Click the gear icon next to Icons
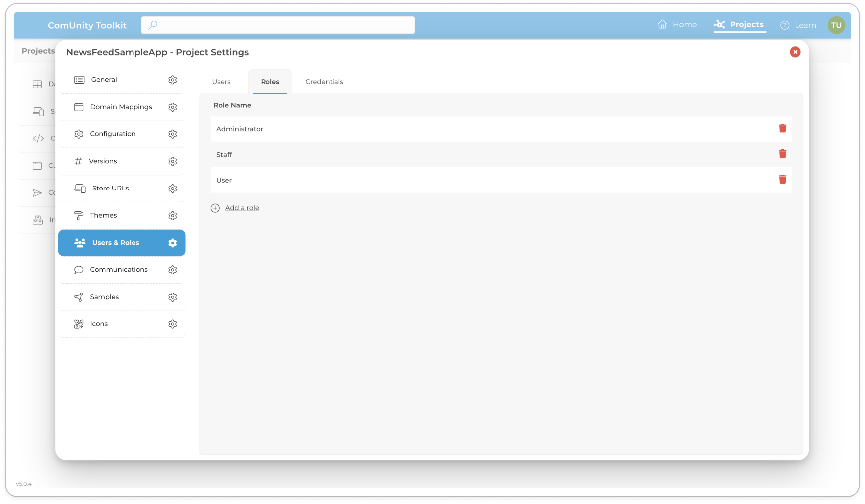 click(x=172, y=324)
